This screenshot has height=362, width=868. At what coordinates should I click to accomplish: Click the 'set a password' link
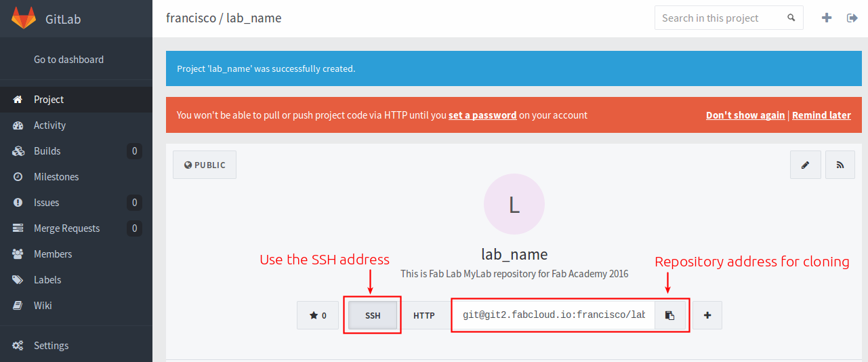point(482,115)
